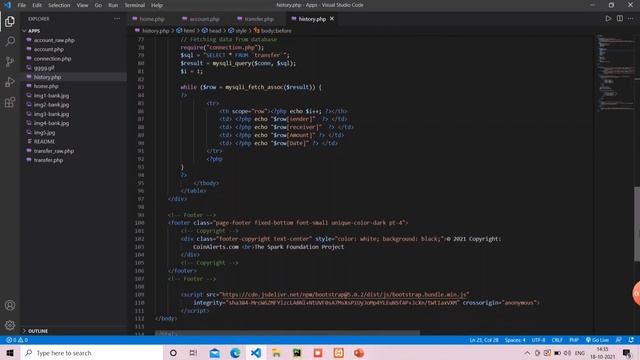Open img5.jpg in explorer
The image size is (640, 360).
[x=44, y=133]
